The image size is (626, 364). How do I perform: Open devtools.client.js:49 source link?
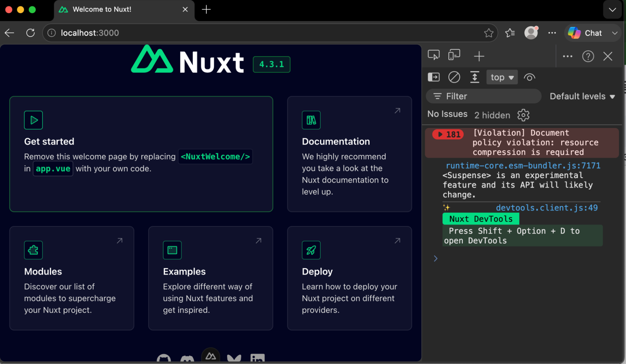547,208
